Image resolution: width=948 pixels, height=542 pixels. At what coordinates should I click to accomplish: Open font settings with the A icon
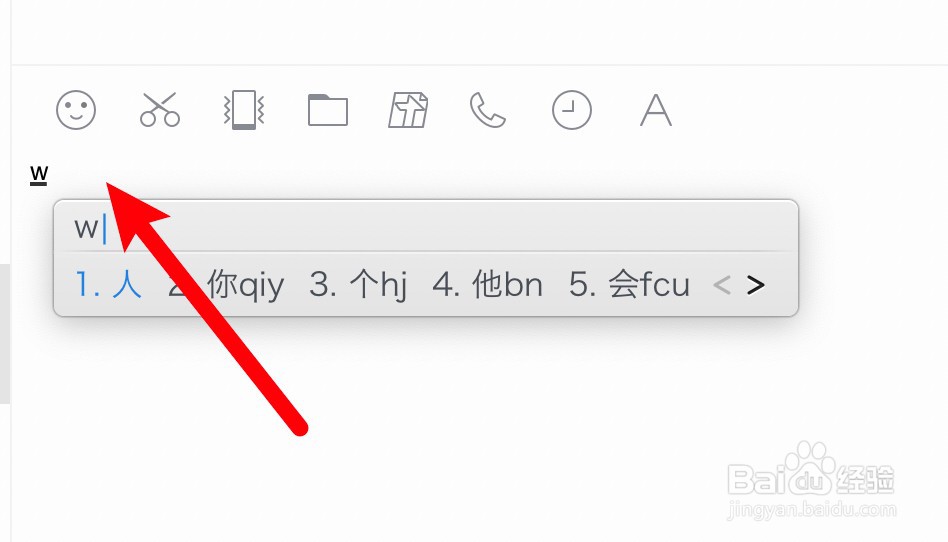[x=656, y=110]
